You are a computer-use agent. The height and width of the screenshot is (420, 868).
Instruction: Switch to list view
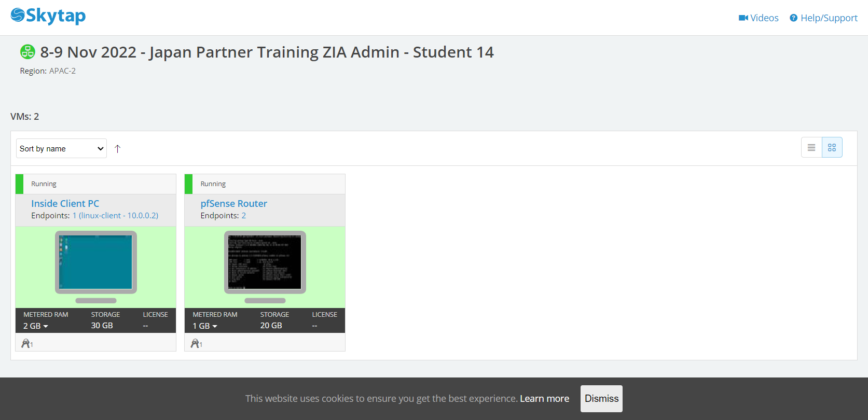click(811, 148)
